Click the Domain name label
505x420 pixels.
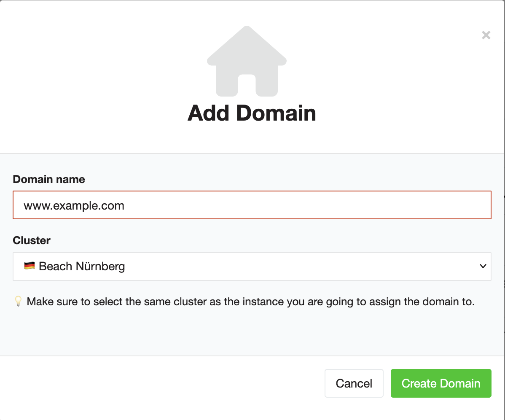[x=49, y=179]
